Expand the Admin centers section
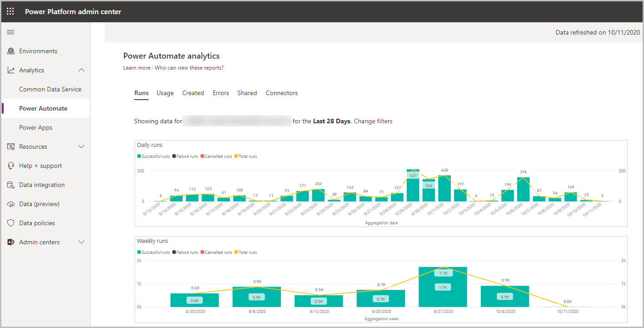The image size is (644, 328). pos(81,242)
